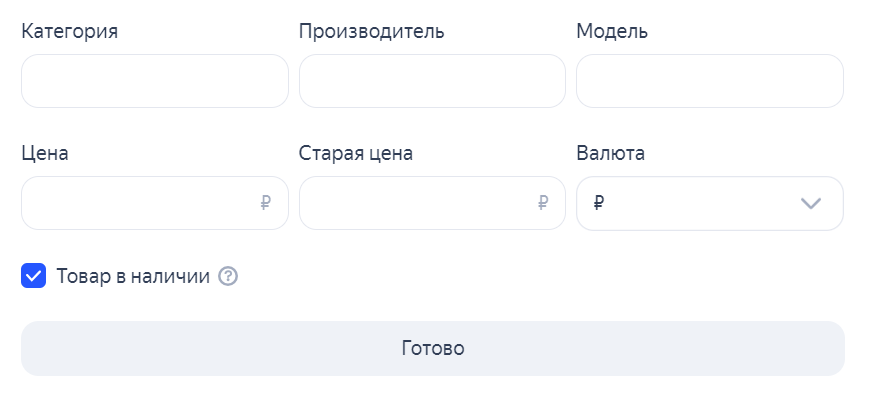Open the Валюта currency dropdown

(710, 203)
